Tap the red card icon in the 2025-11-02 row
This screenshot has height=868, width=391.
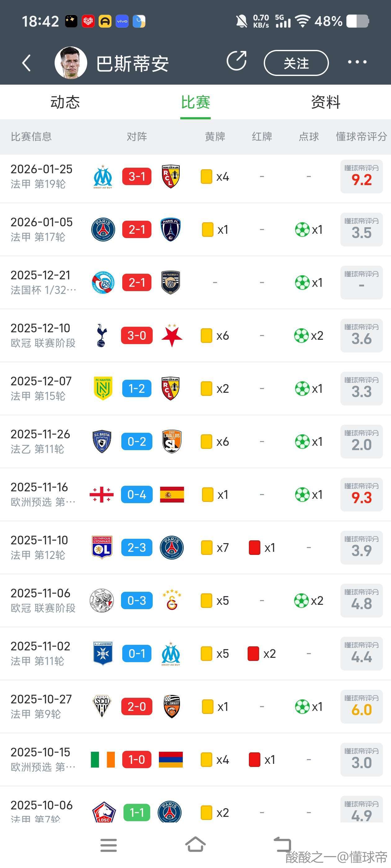pyautogui.click(x=253, y=654)
